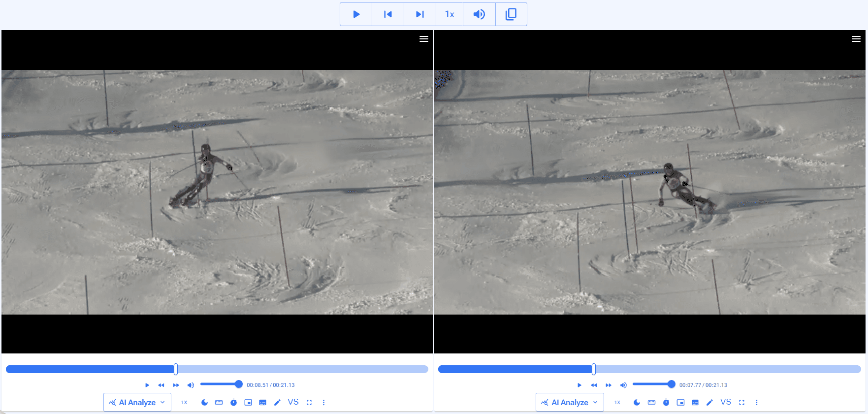This screenshot has height=414, width=868.
Task: Click VS compare button on right player
Action: tap(726, 402)
